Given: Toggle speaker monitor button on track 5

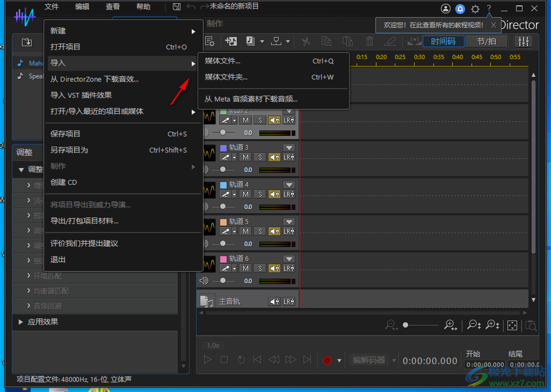Looking at the screenshot, I should [x=274, y=231].
